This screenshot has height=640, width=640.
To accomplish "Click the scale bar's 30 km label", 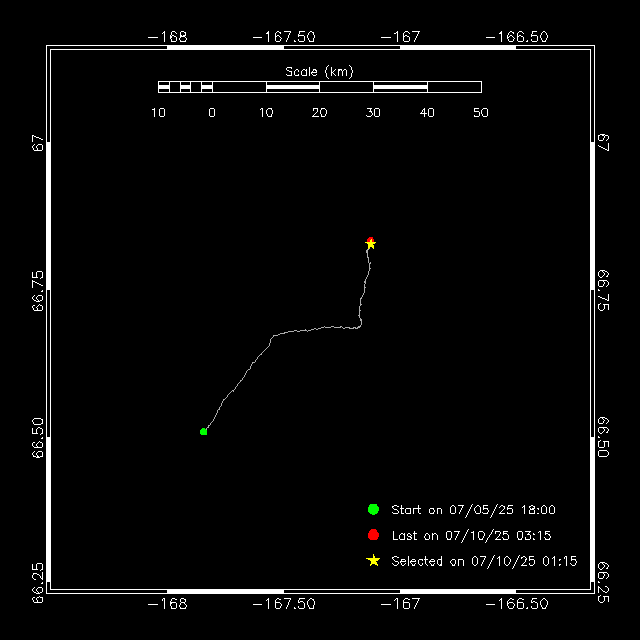I will [x=373, y=113].
